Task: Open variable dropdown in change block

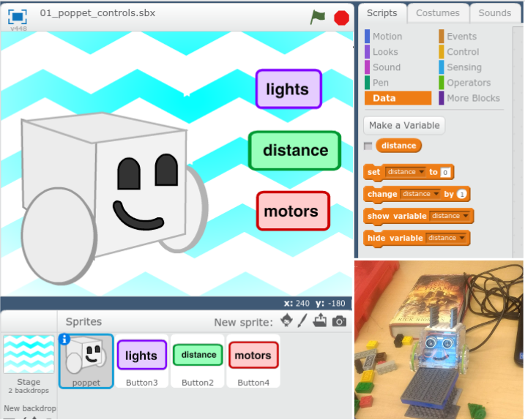Action: [420, 194]
